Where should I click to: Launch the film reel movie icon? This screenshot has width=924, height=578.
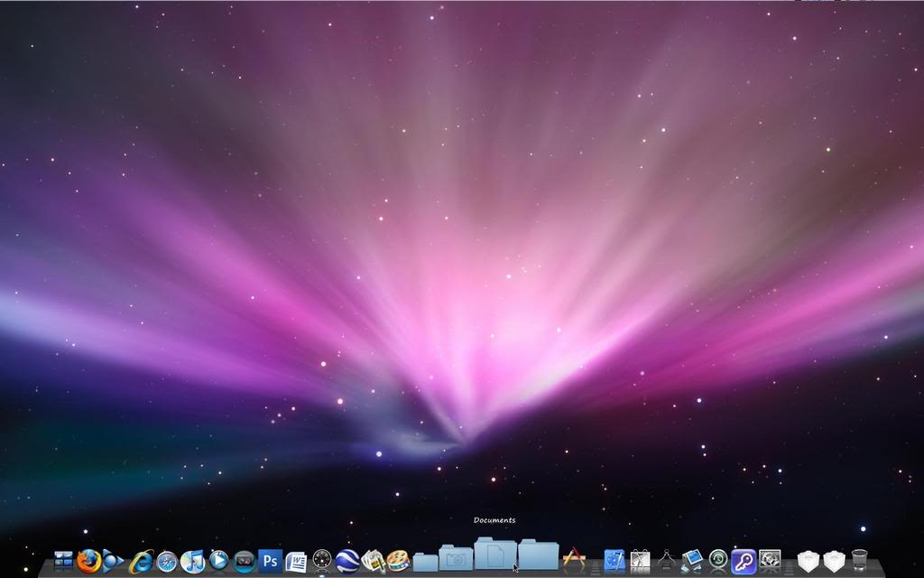point(398,561)
